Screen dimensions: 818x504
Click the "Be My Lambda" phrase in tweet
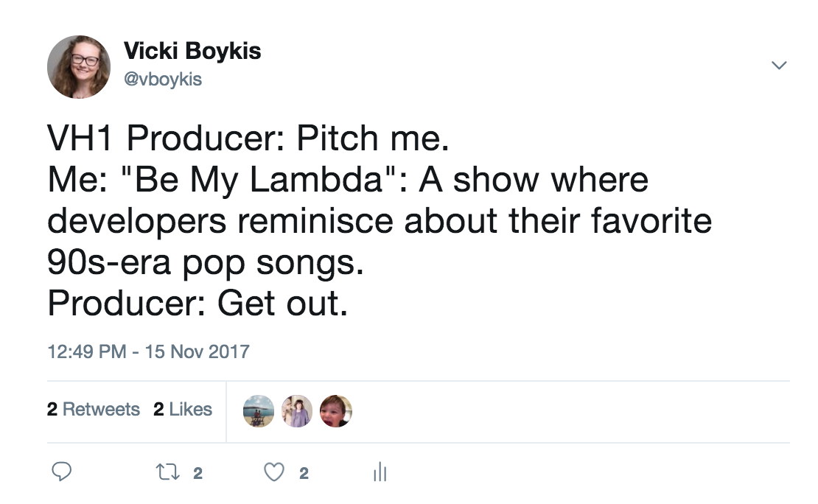point(258,180)
